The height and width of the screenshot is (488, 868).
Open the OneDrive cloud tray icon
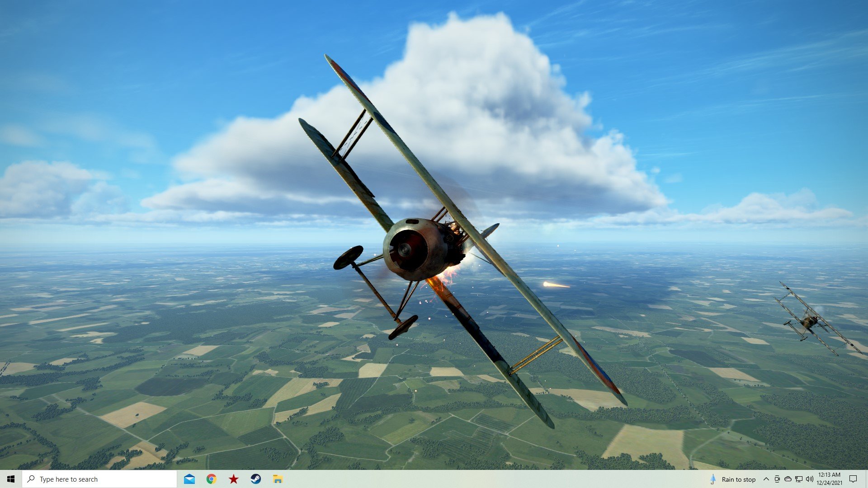tap(788, 479)
